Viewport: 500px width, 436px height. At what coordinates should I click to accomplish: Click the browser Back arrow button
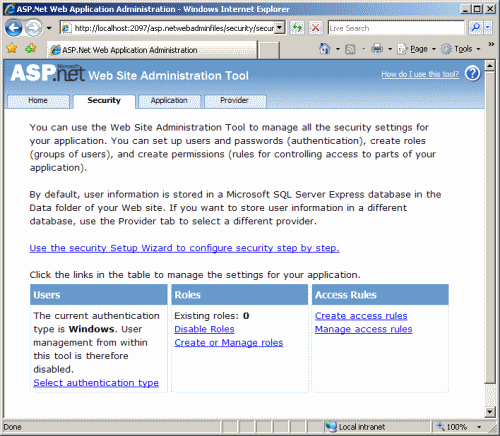[x=13, y=28]
